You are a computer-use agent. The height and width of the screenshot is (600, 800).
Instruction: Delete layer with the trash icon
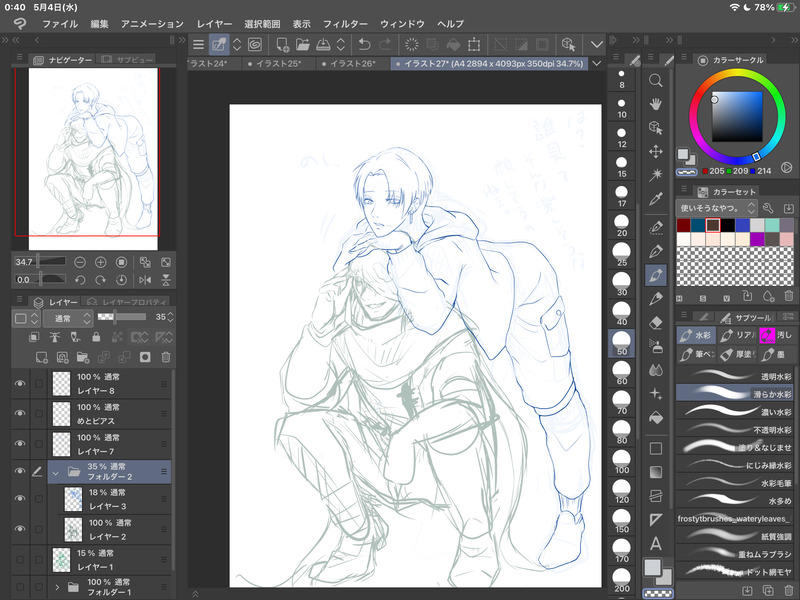pyautogui.click(x=165, y=356)
